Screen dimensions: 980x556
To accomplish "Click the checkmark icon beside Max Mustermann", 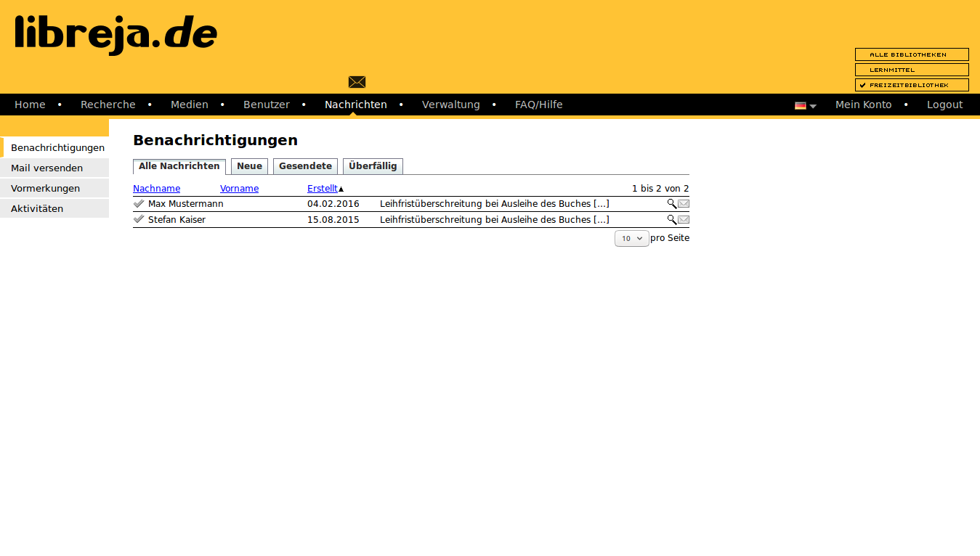I will (x=139, y=204).
